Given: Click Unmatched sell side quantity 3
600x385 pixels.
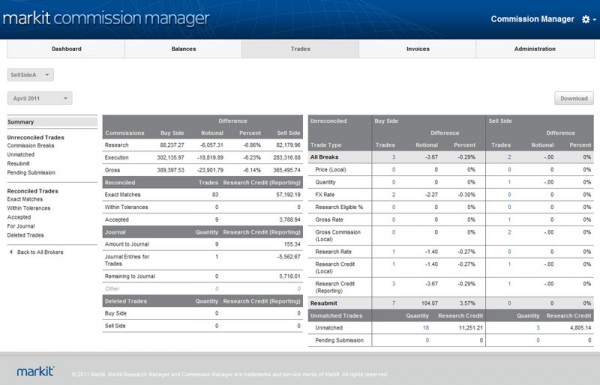Looking at the screenshot, I should (x=538, y=328).
